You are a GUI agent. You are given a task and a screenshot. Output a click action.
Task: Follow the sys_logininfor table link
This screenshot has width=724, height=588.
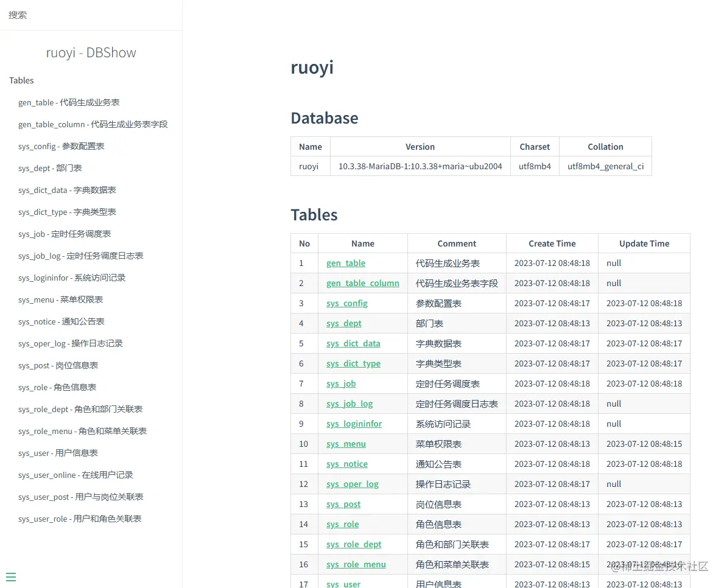(x=354, y=424)
